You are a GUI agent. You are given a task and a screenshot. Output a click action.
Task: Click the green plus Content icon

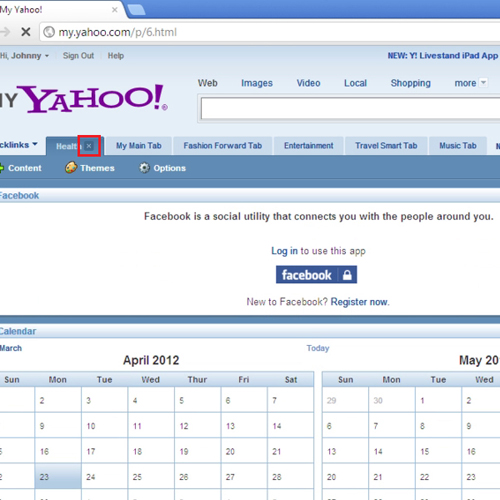tap(2, 168)
